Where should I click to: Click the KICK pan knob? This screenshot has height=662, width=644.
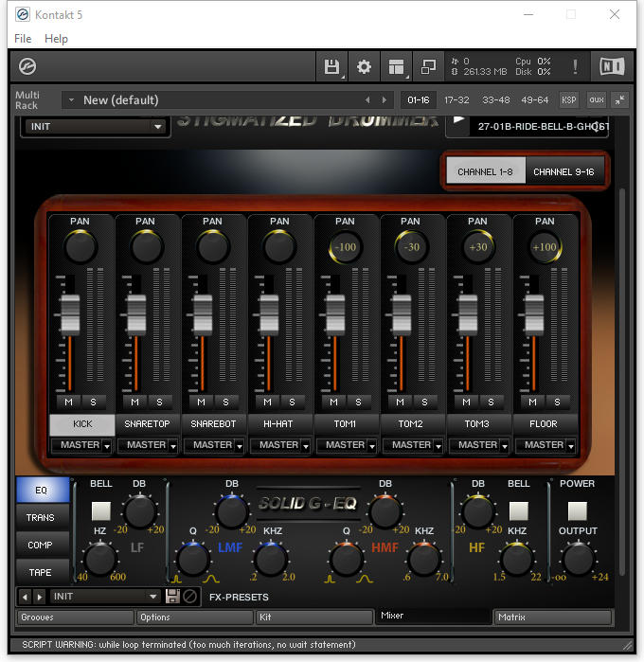tap(80, 246)
